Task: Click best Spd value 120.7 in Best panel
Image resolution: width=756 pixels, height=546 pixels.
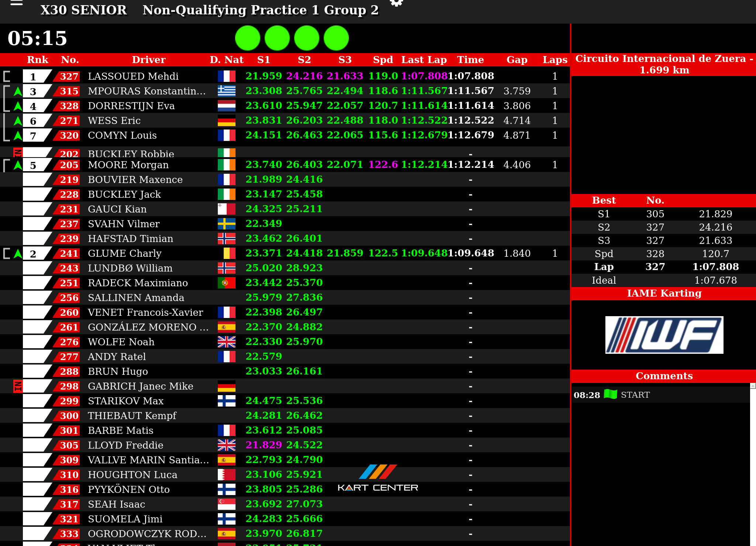Action: point(715,254)
